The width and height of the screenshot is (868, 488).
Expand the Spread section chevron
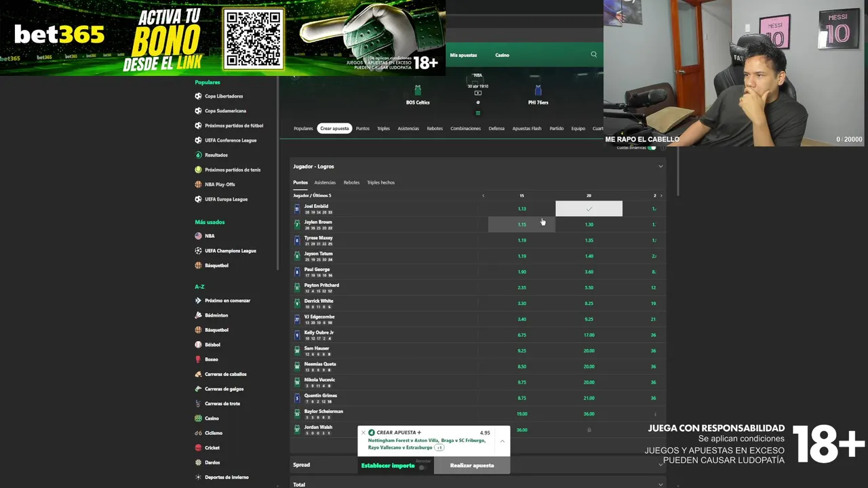point(660,465)
